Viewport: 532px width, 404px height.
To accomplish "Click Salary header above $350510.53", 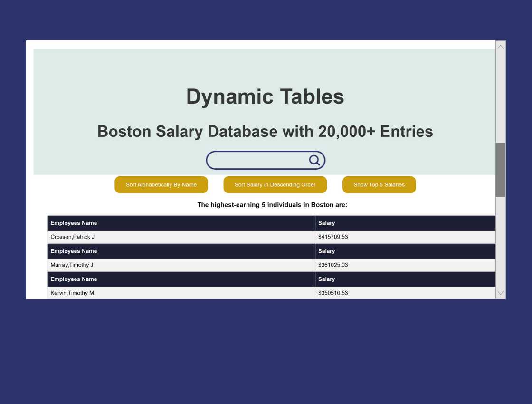I will click(327, 279).
